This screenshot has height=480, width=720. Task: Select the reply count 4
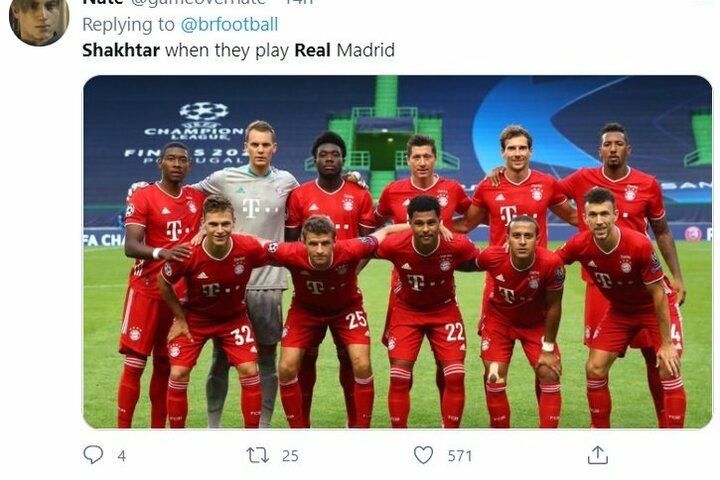click(x=121, y=456)
